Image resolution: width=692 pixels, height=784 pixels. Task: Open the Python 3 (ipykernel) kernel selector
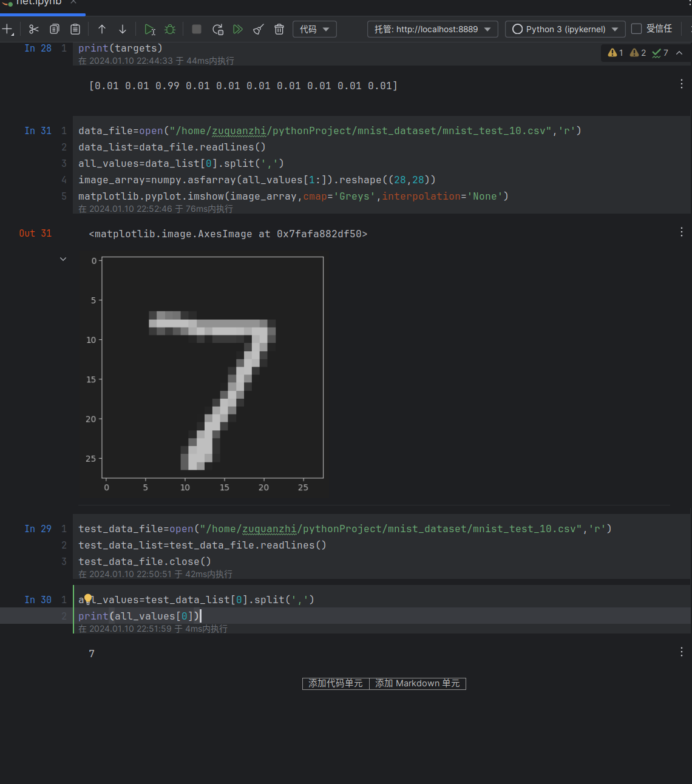[x=565, y=29]
